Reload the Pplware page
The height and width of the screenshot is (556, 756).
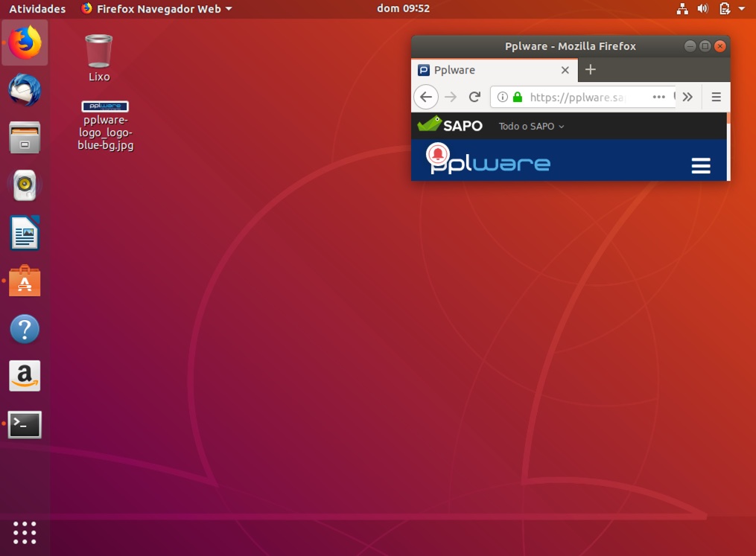point(474,97)
